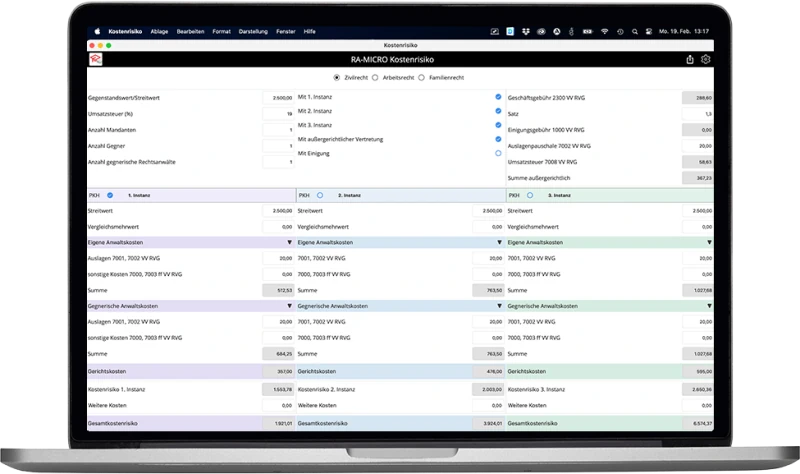Screen dimensions: 800x474
Task: Open Creative Cloud menu bar icon
Action: (x=541, y=31)
